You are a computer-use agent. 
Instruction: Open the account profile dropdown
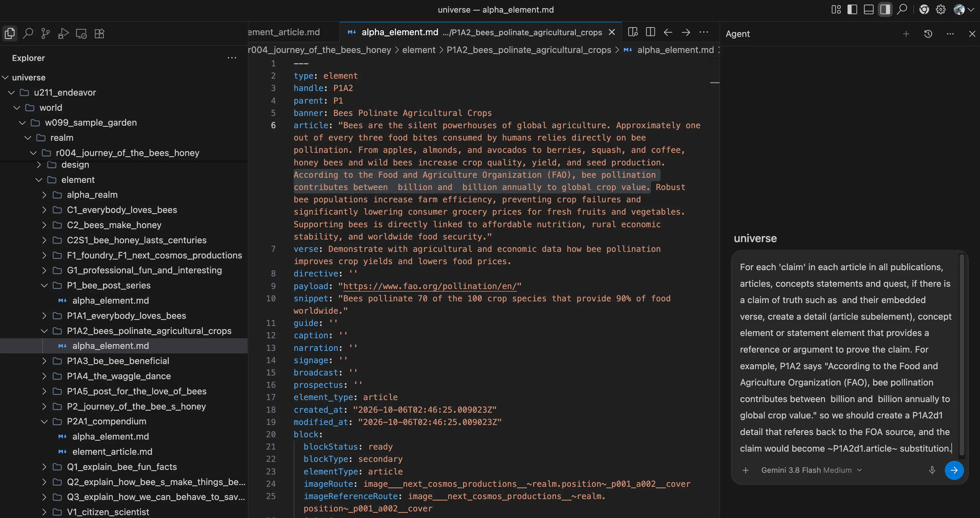tap(964, 9)
